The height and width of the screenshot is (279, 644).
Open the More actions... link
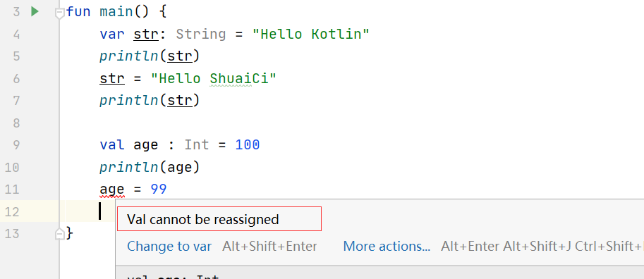pyautogui.click(x=387, y=246)
